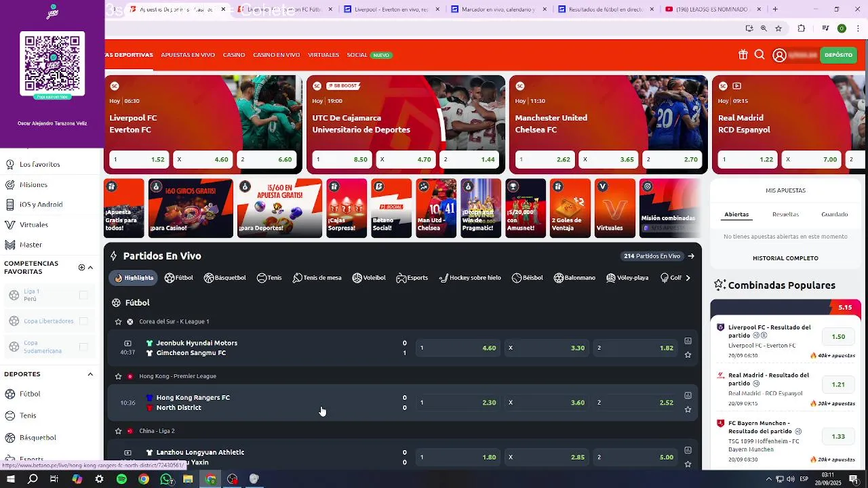Viewport: 868px width, 488px height.
Task: Select the Highlights sport filter
Action: (134, 278)
